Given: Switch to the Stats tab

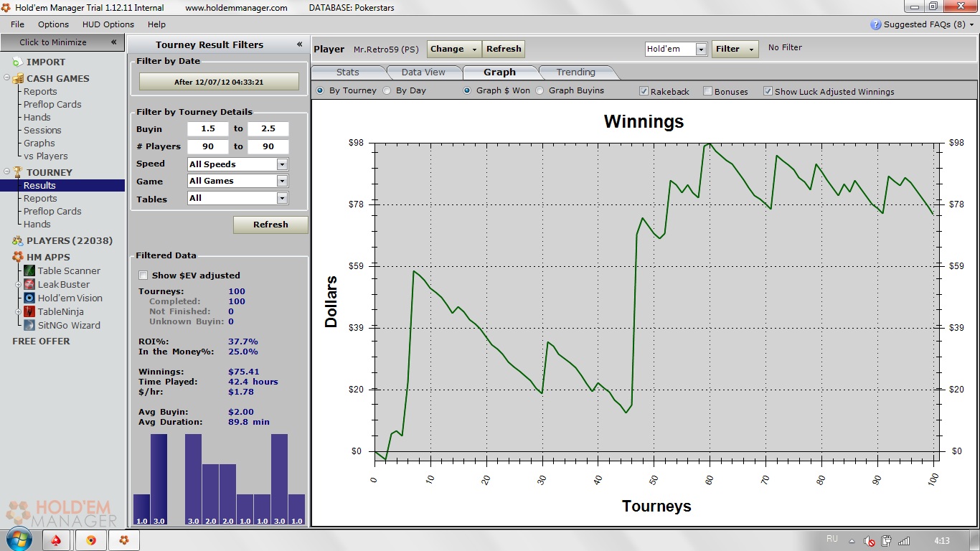Looking at the screenshot, I should click(348, 72).
